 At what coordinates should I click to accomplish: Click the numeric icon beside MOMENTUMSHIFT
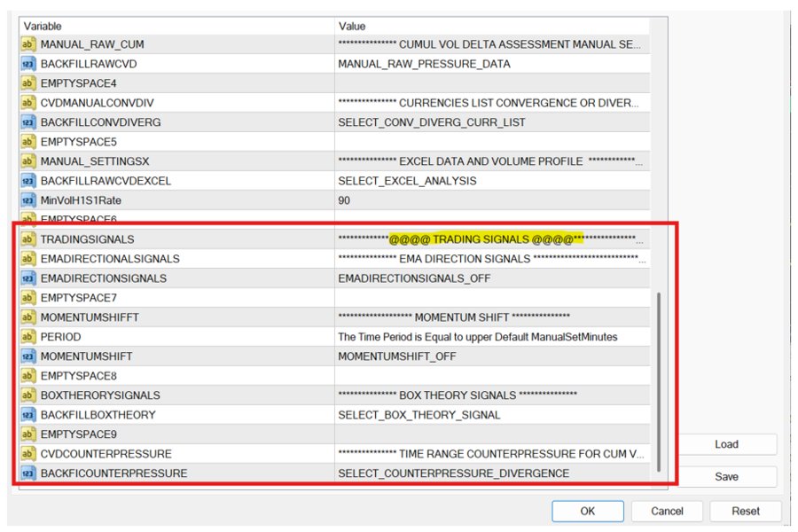[x=27, y=356]
